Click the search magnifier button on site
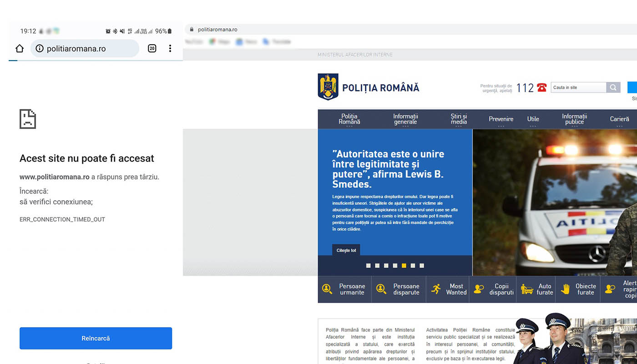The width and height of the screenshot is (637, 364). point(613,87)
